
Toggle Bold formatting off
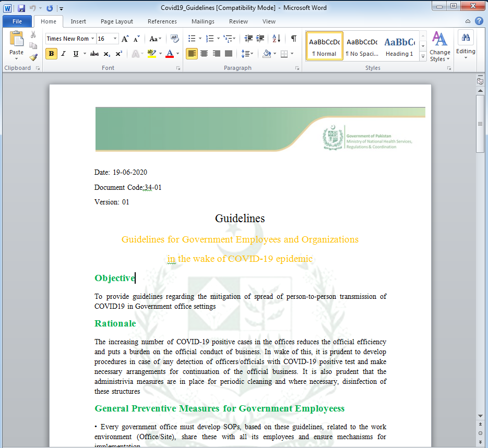[x=51, y=54]
